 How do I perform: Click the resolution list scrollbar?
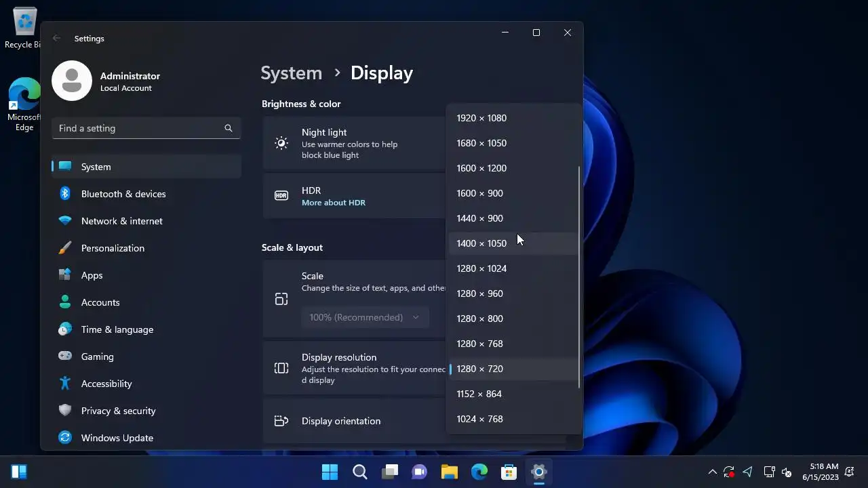click(x=579, y=277)
